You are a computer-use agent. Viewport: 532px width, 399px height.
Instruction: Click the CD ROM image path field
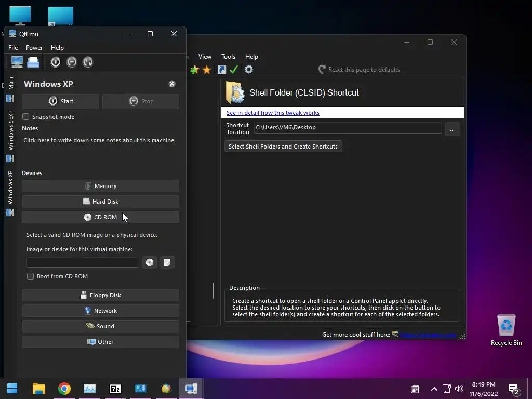tap(83, 262)
